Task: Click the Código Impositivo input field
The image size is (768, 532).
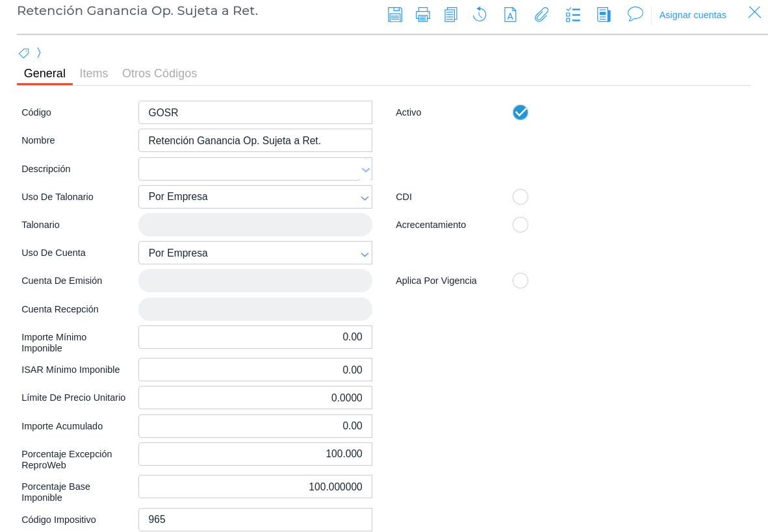Action: pos(255,520)
